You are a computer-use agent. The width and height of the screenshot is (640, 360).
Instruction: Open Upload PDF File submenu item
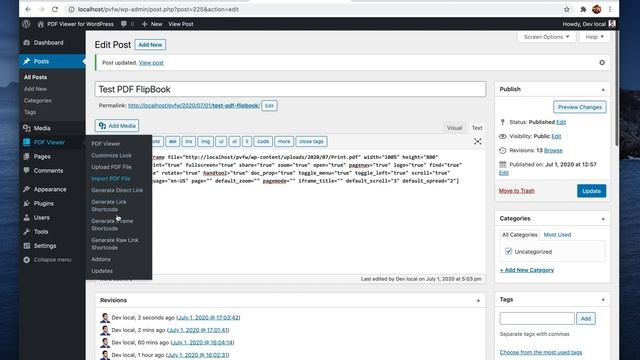click(x=111, y=167)
